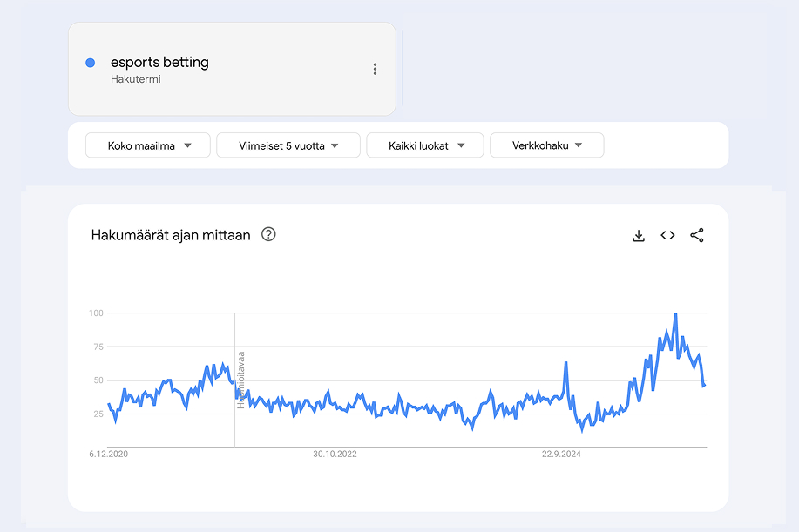Click the '100' value on the y-axis
This screenshot has height=532, width=799.
coord(98,313)
